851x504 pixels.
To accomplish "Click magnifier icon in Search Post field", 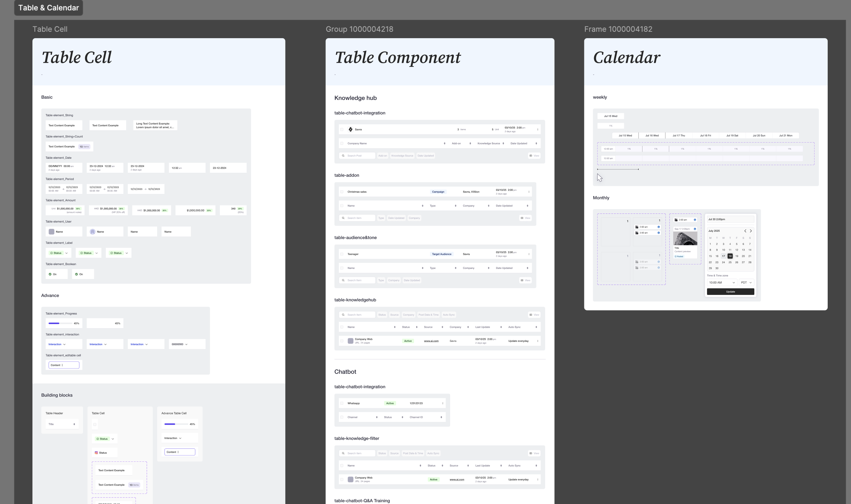I will click(x=343, y=155).
